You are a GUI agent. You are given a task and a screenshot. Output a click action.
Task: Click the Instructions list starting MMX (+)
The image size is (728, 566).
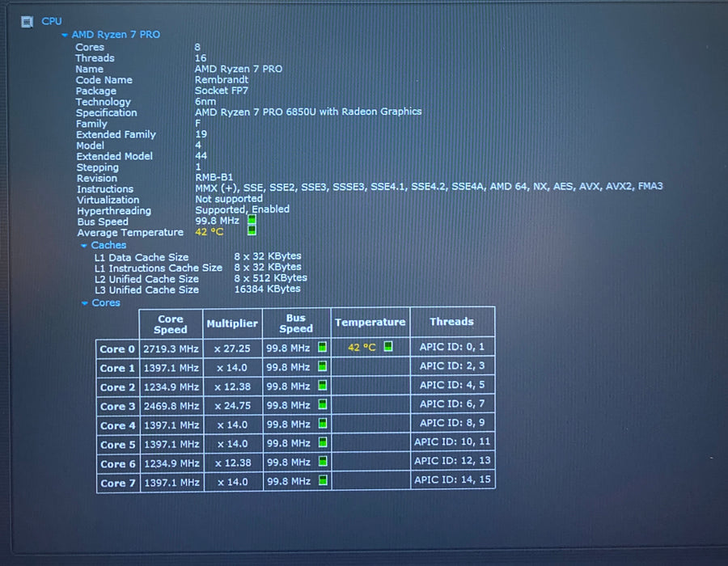click(x=429, y=187)
